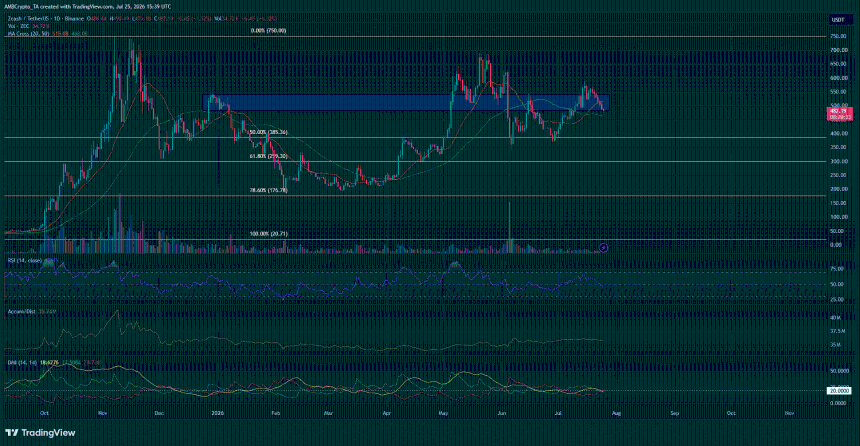The image size is (860, 446).
Task: Click the 250.00 price axis label
Action: [838, 176]
